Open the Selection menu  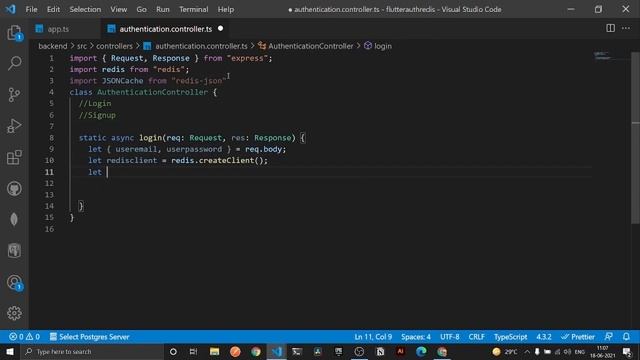[85, 9]
